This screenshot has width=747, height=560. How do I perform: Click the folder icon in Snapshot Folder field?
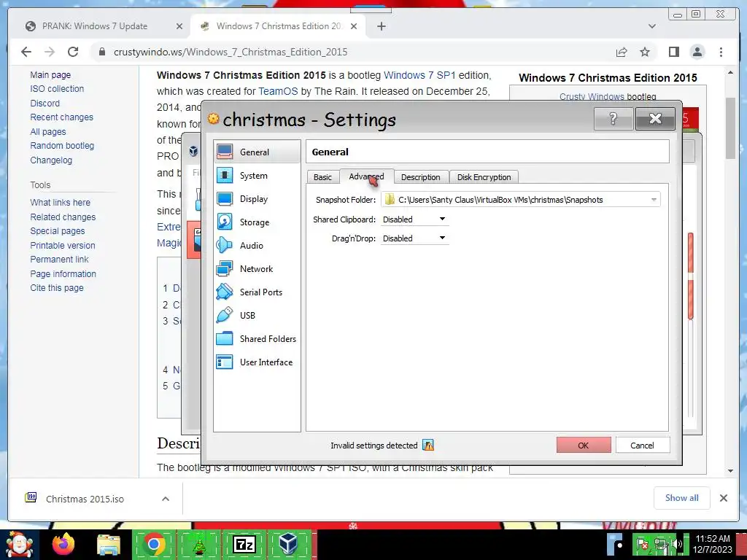[390, 200]
